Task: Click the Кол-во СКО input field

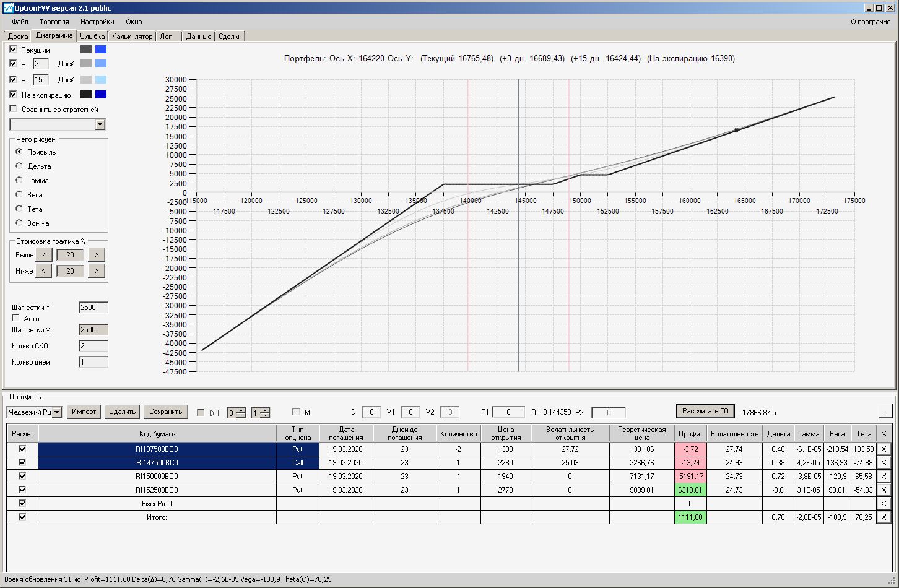Action: 93,346
